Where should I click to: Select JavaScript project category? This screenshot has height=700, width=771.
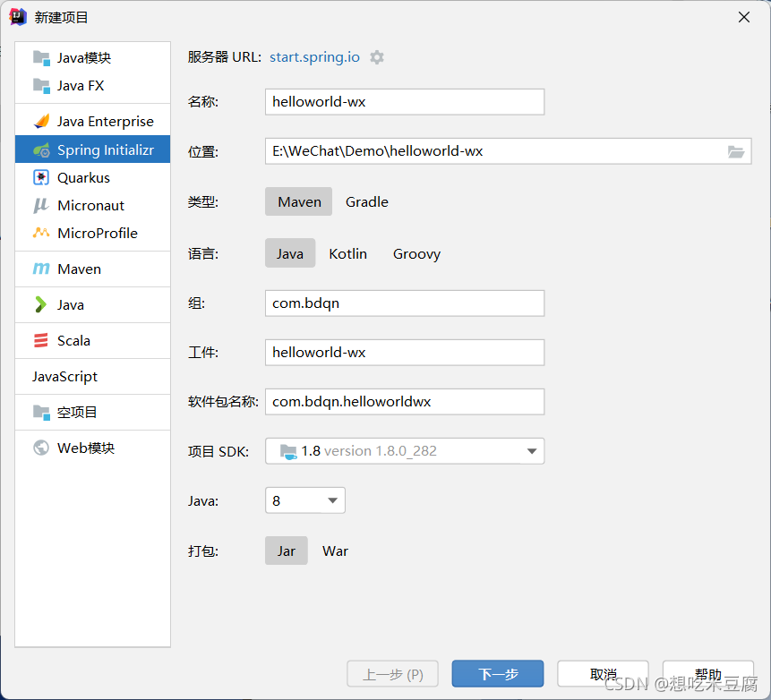click(93, 377)
